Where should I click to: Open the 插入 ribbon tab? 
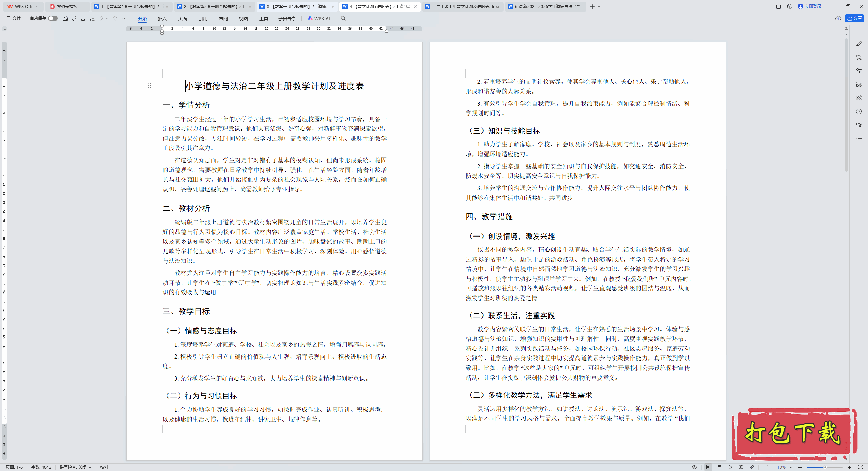tap(162, 18)
